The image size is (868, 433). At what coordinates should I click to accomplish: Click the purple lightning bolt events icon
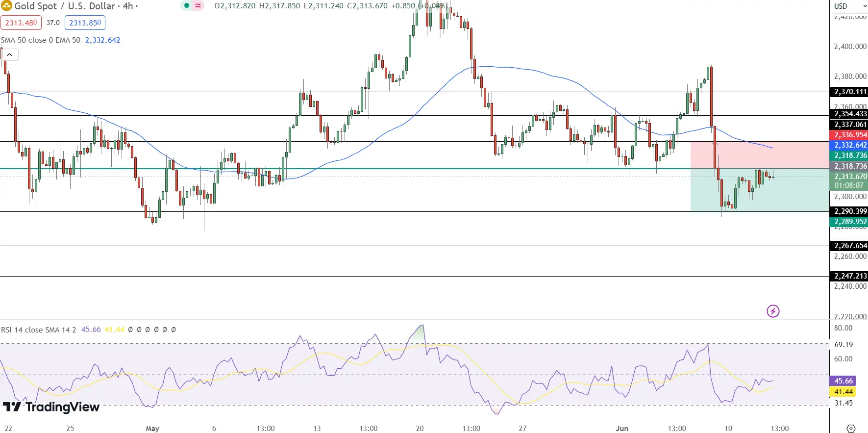tap(773, 311)
